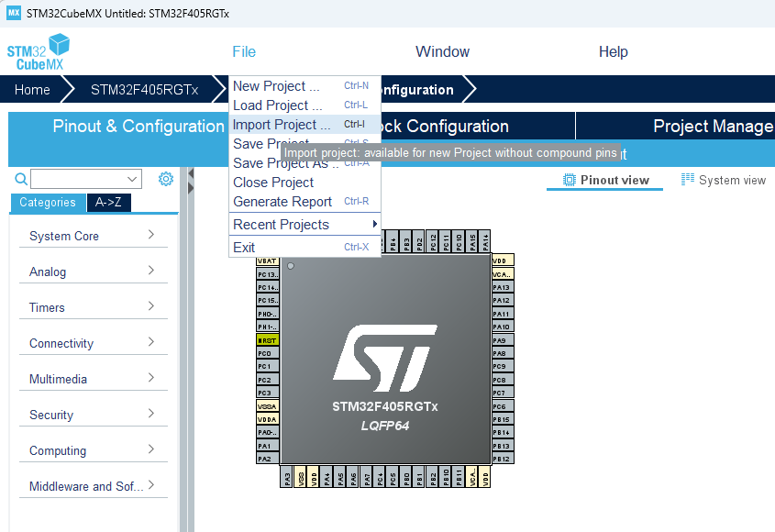Viewport: 775px width, 532px height.
Task: Select pin PC12 on top row
Action: (433, 241)
